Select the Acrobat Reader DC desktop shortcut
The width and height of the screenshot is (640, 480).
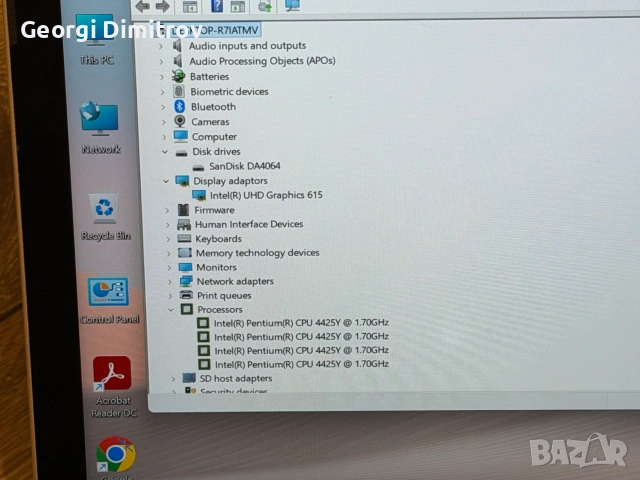[113, 387]
